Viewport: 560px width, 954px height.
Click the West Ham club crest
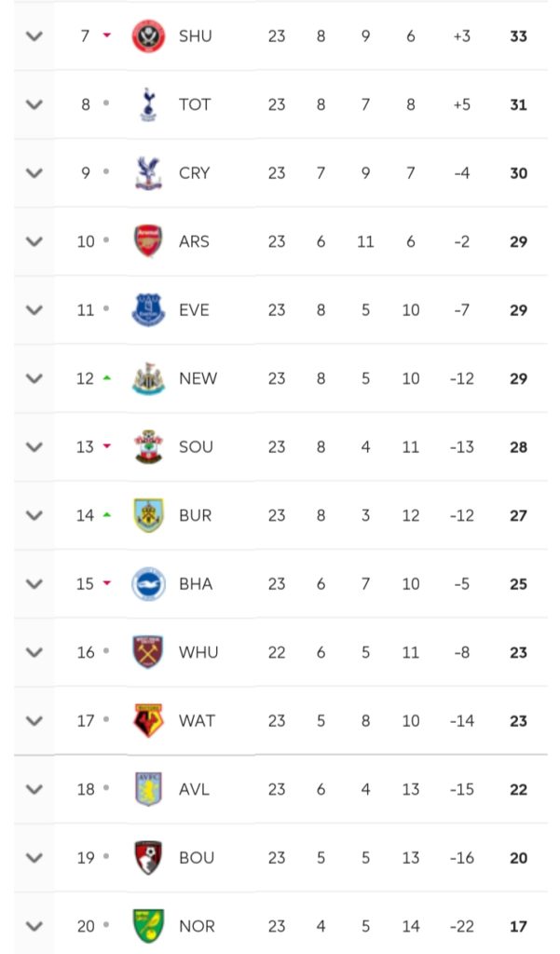pyautogui.click(x=148, y=652)
